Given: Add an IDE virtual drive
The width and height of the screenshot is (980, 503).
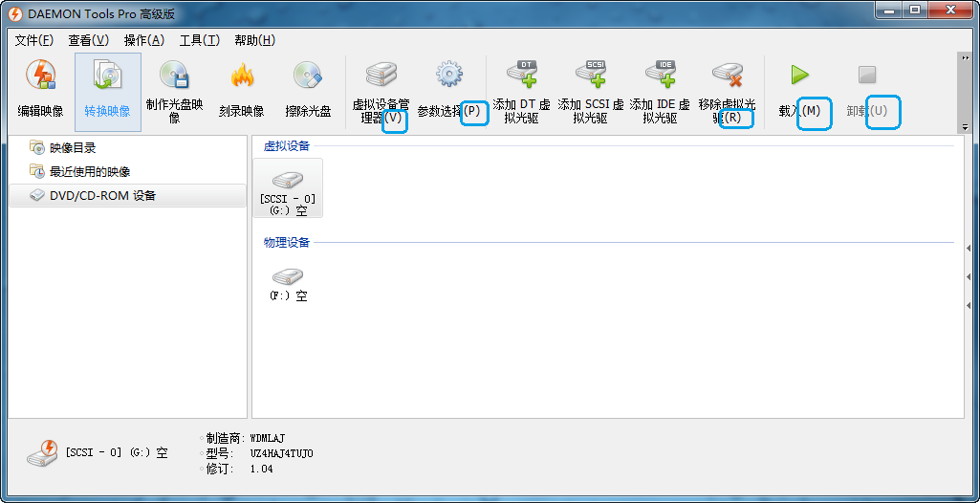Looking at the screenshot, I should pos(660,75).
